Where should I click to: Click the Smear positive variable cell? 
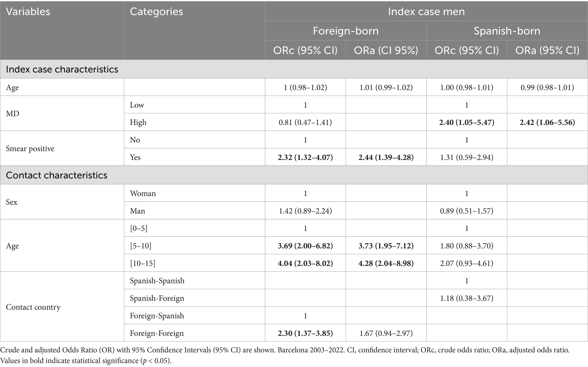click(30, 149)
